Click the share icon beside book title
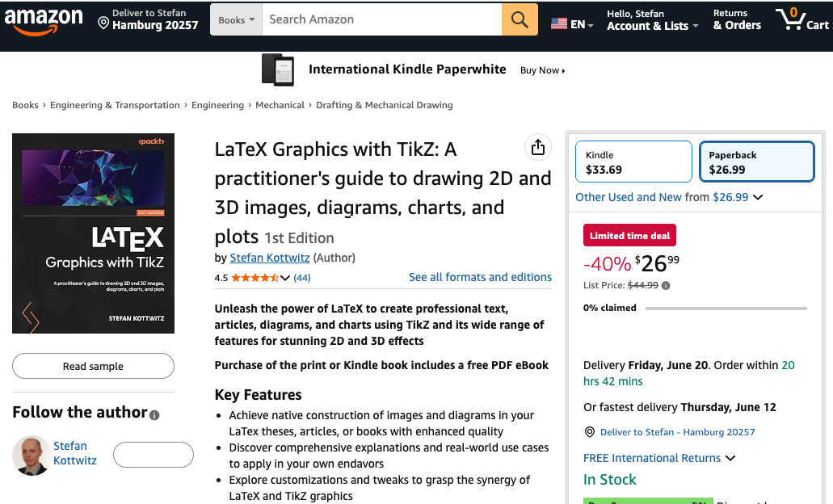 tap(538, 147)
